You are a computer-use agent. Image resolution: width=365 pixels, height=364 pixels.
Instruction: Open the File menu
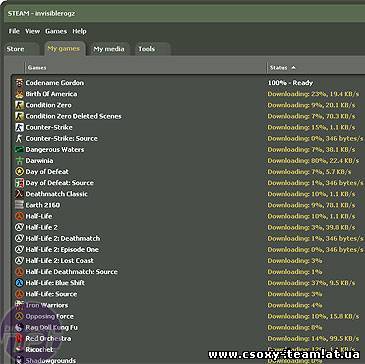[x=14, y=31]
